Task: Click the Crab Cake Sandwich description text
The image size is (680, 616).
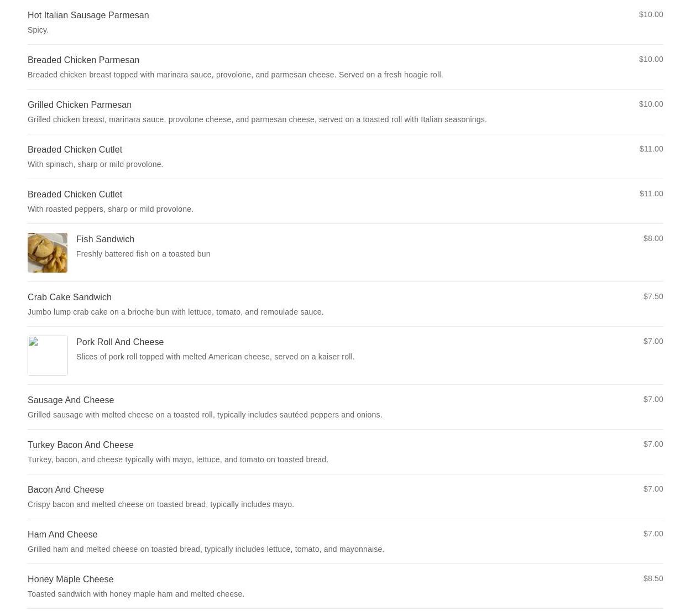Action: click(x=175, y=312)
